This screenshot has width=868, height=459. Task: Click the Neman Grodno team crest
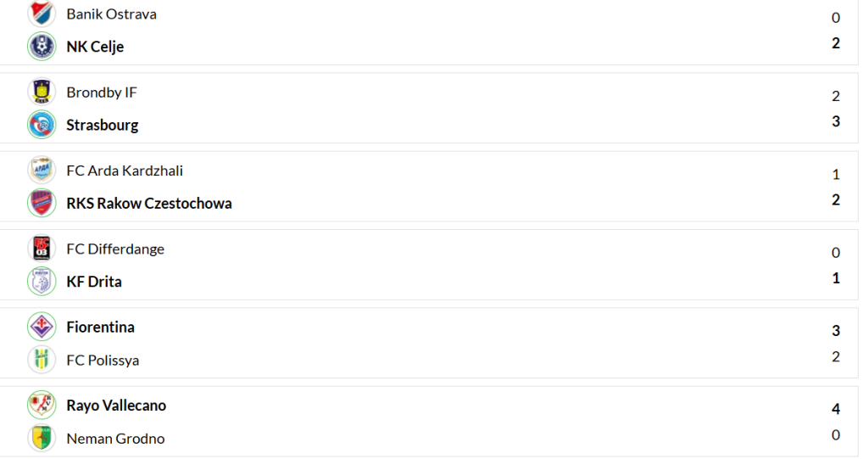[41, 438]
